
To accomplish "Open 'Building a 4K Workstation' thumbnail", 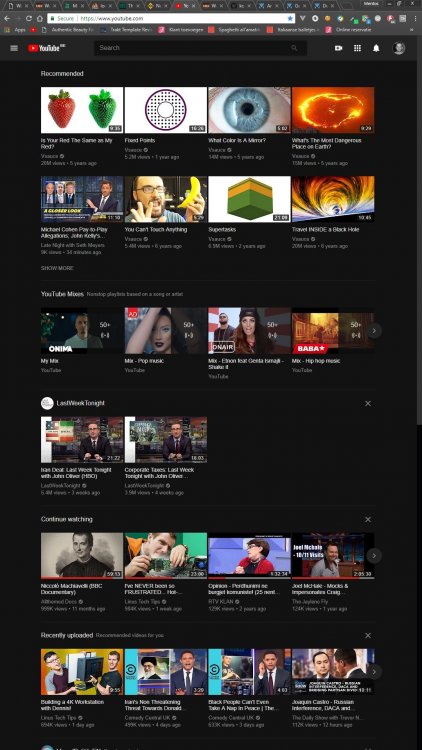I will coord(82,672).
